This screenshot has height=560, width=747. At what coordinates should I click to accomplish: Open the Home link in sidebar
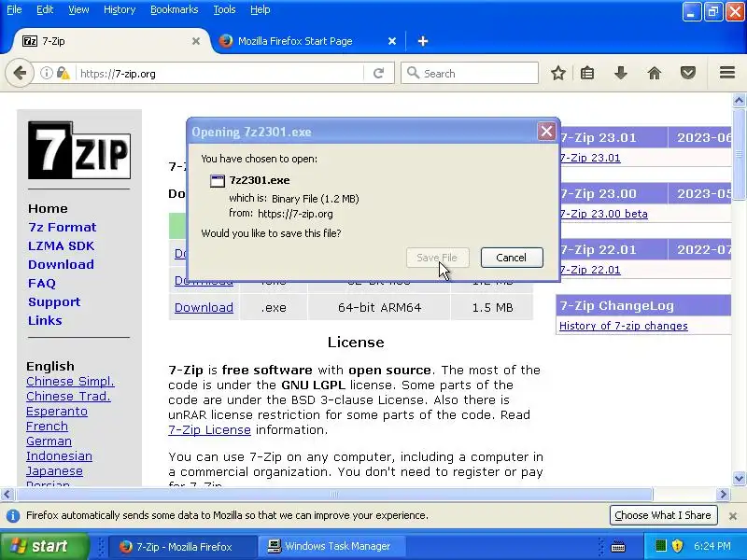click(48, 208)
